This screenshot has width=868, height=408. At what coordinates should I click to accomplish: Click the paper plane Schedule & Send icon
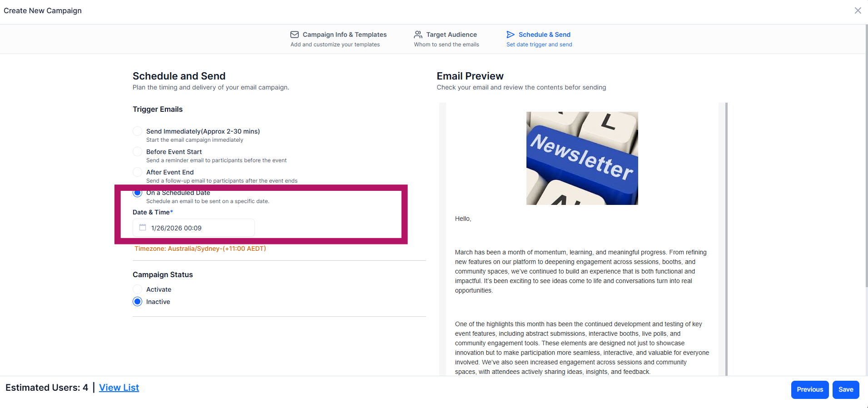coord(511,35)
